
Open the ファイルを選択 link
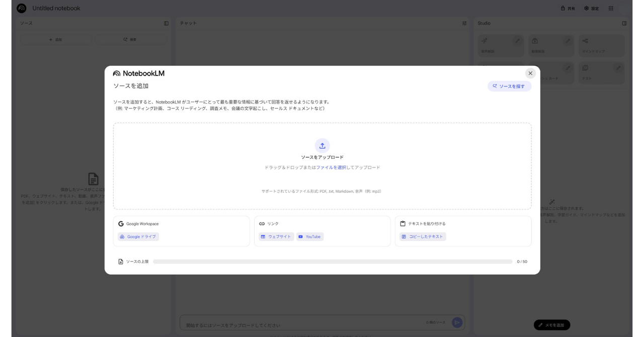[x=331, y=167]
